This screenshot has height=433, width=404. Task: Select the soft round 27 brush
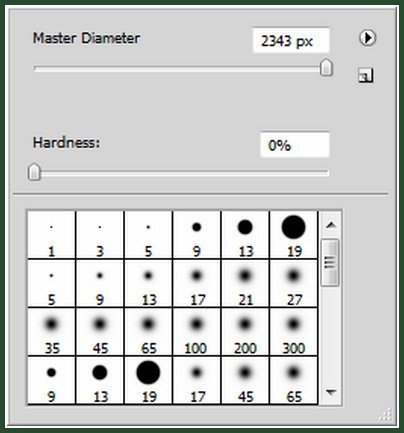(294, 283)
